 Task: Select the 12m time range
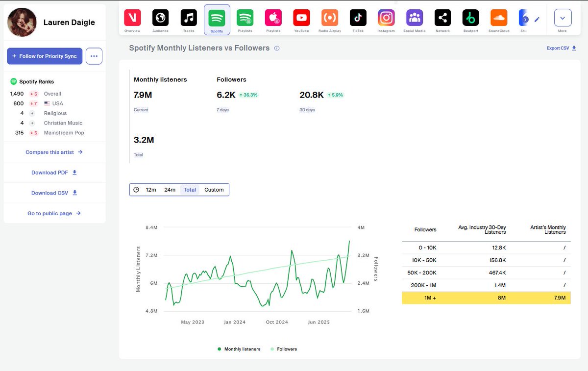(151, 190)
